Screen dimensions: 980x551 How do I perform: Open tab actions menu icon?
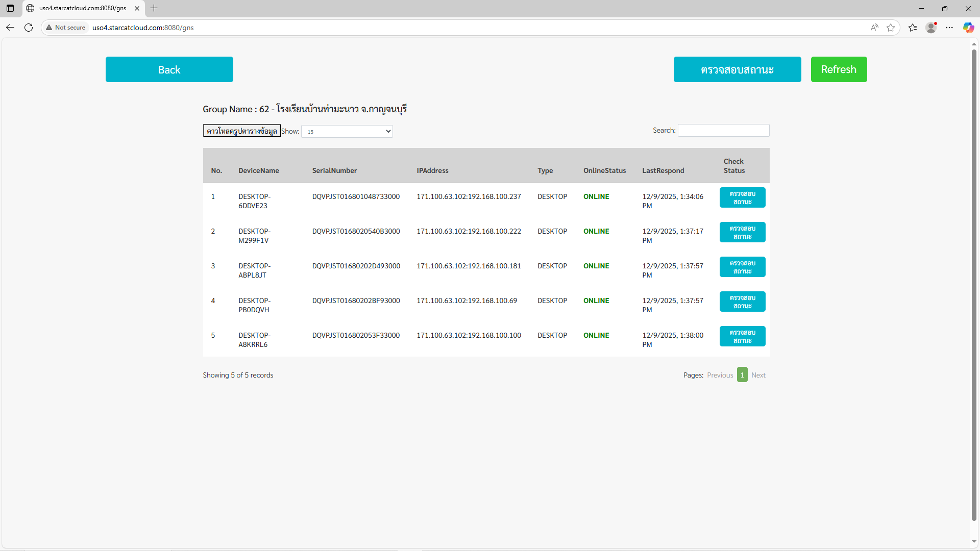click(10, 8)
